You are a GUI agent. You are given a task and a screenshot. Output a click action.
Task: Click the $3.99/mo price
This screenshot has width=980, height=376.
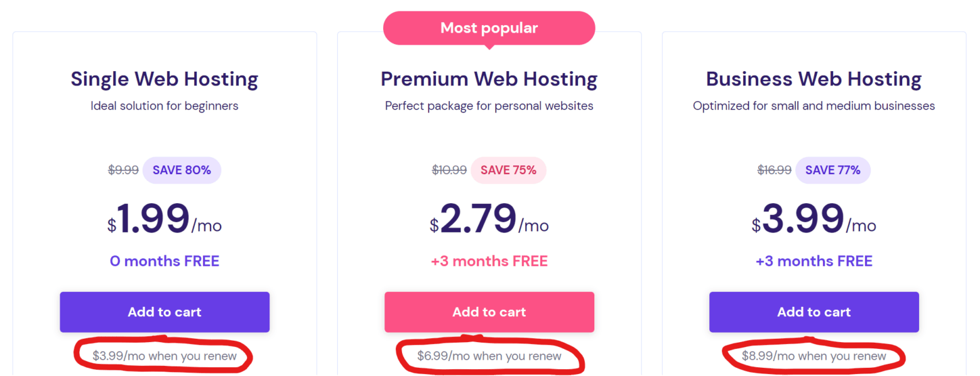[x=813, y=220]
